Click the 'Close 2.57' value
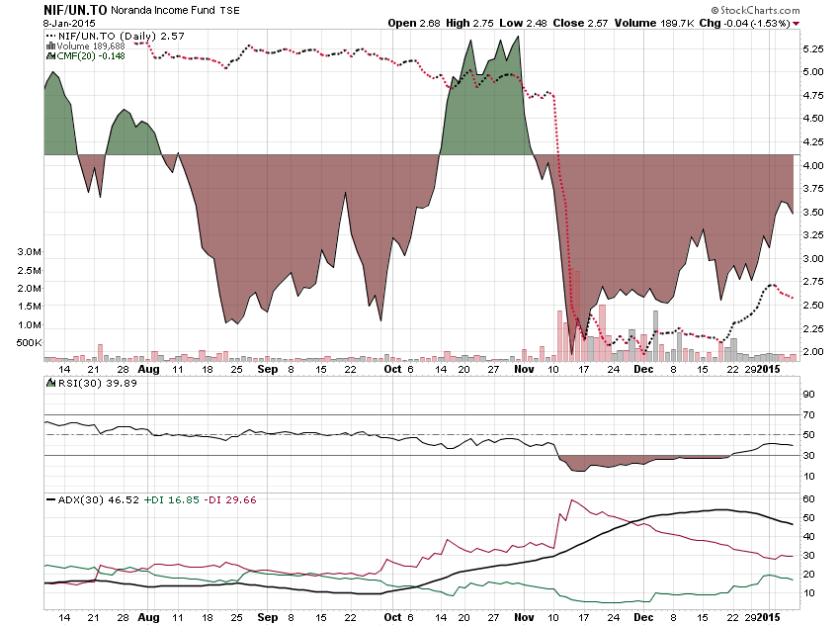This screenshot has width=840, height=626. pyautogui.click(x=580, y=23)
